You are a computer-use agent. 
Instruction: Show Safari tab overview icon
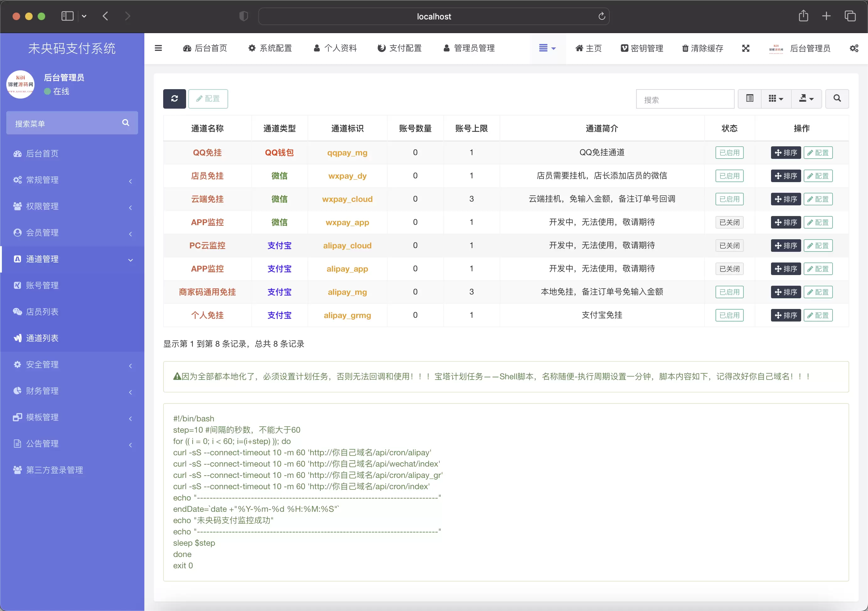pos(850,16)
